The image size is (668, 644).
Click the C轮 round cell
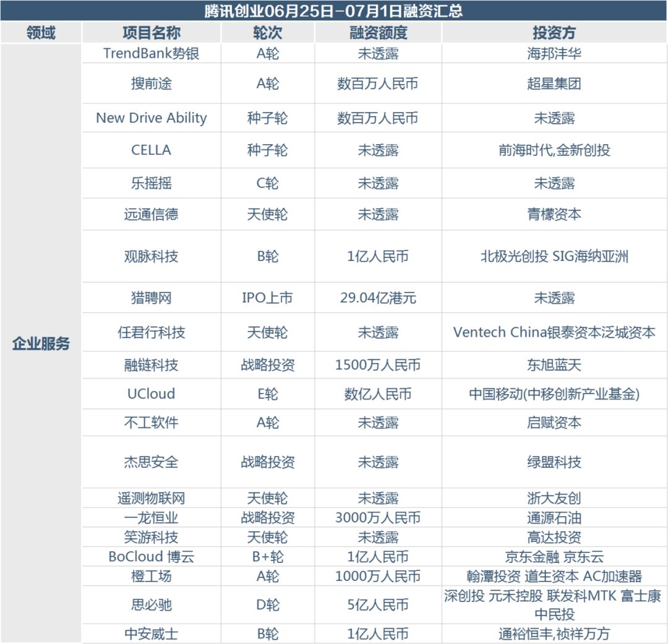click(x=268, y=183)
